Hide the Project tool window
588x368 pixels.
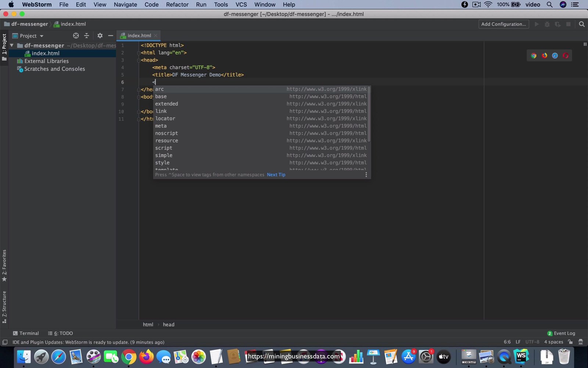[110, 36]
